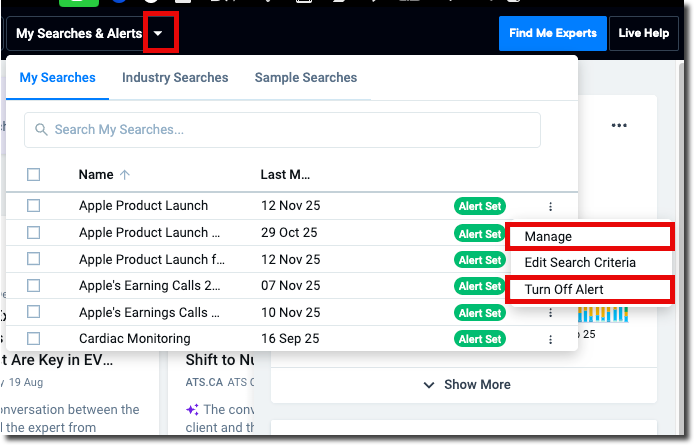This screenshot has width=694, height=445.
Task: Collapse My Searches & Alerts dropdown arrow
Action: 160,34
